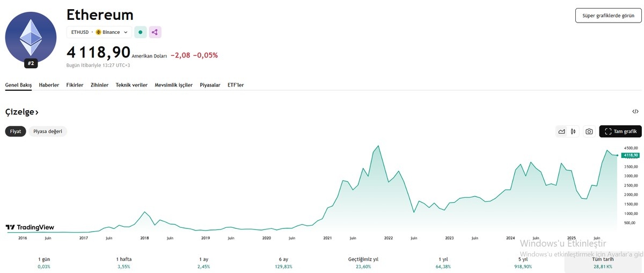Click the TradingView logo on chart
The image size is (644, 273).
[x=30, y=227]
